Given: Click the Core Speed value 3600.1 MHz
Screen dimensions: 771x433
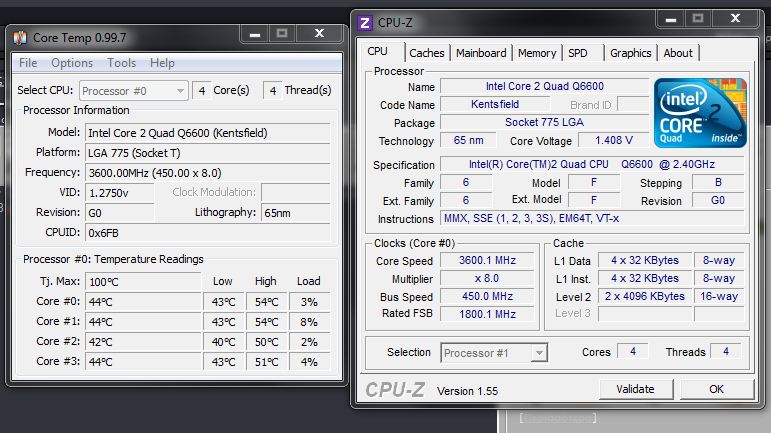Looking at the screenshot, I should (x=487, y=260).
